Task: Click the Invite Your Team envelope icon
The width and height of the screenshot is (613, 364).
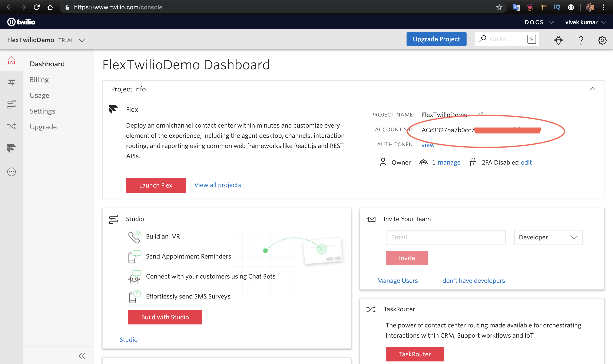Action: (x=371, y=219)
